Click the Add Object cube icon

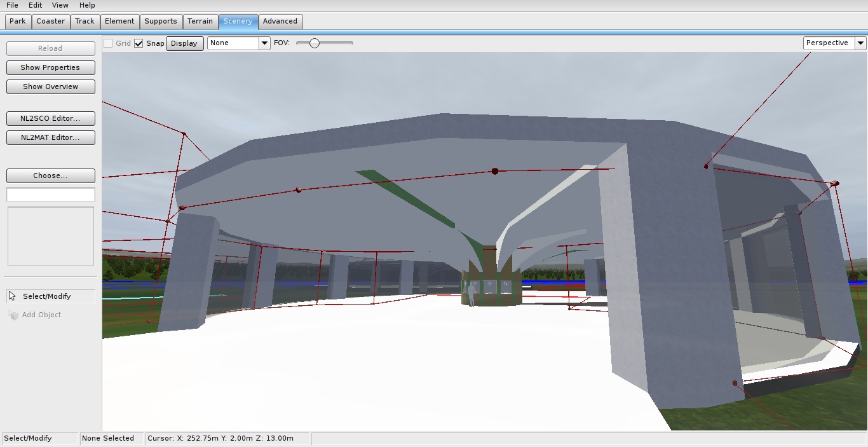click(14, 315)
